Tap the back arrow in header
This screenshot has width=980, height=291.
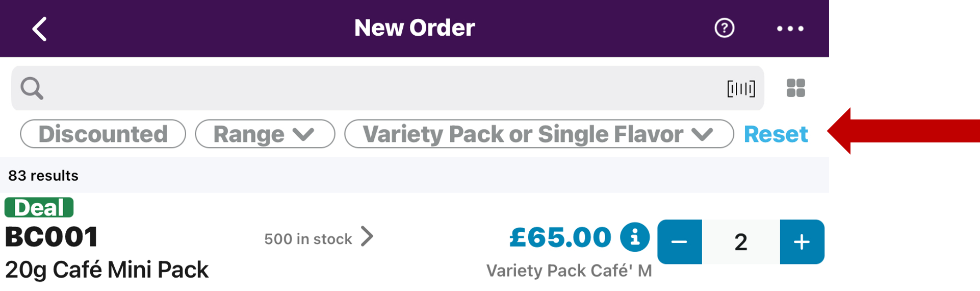(40, 29)
